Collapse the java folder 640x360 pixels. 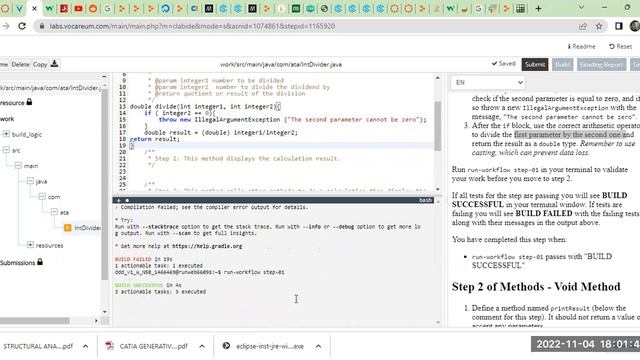pyautogui.click(x=30, y=181)
